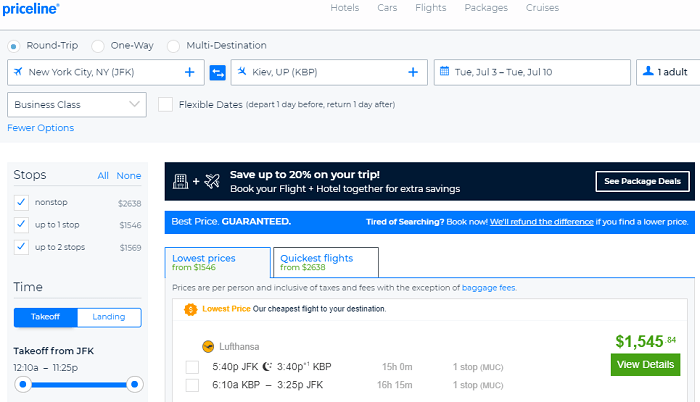Click the right takeoff time slider handle
Viewport: 700px width, 402px height.
134,384
